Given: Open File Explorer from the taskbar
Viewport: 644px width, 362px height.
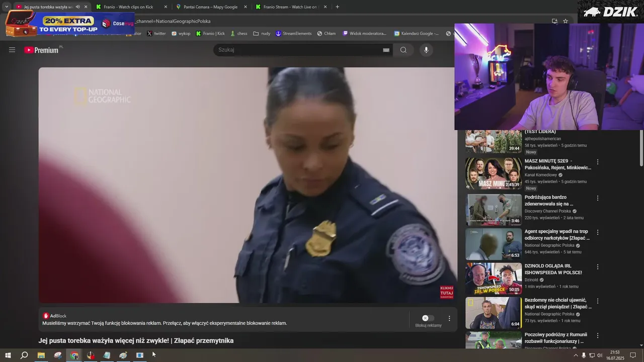Looking at the screenshot, I should [x=41, y=355].
